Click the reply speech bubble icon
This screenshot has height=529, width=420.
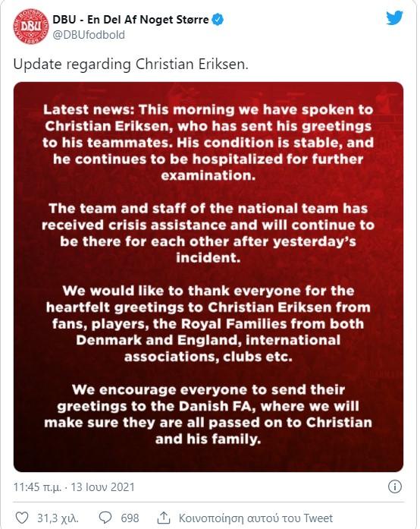point(105,518)
